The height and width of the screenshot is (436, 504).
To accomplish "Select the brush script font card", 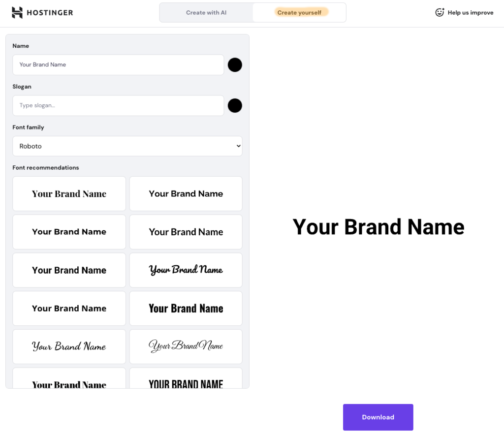I will [186, 270].
